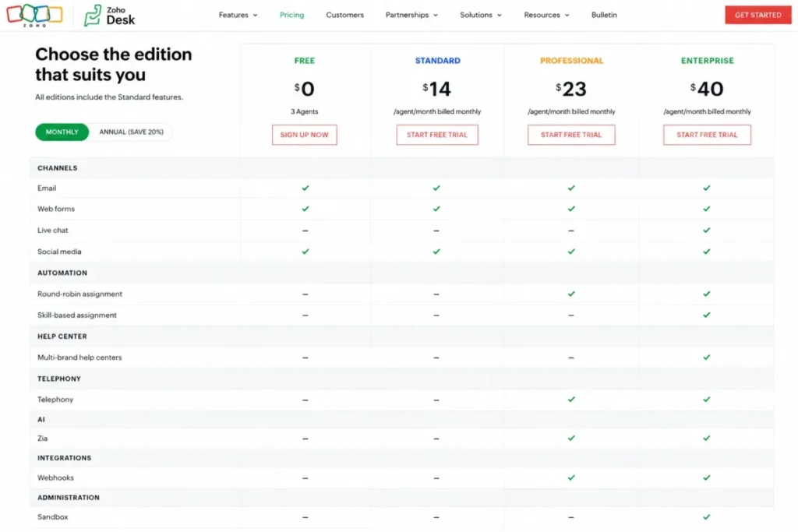Click the FREE plan heading
The width and height of the screenshot is (798, 532).
click(x=305, y=61)
